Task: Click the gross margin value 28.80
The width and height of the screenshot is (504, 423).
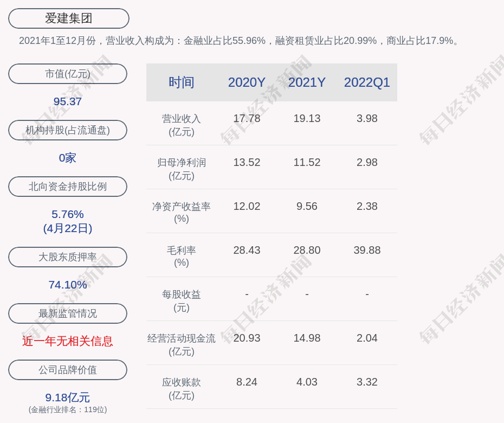Action: tap(307, 250)
